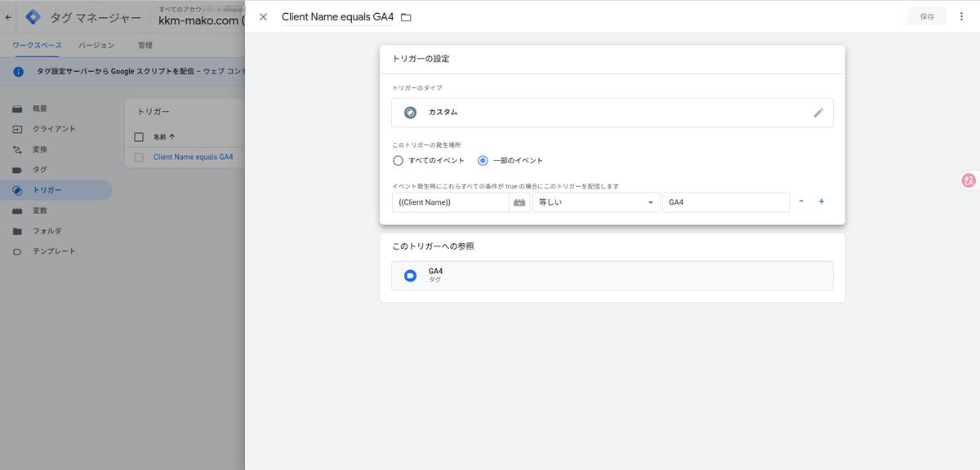
Task: Close the trigger editing panel
Action: point(263,16)
